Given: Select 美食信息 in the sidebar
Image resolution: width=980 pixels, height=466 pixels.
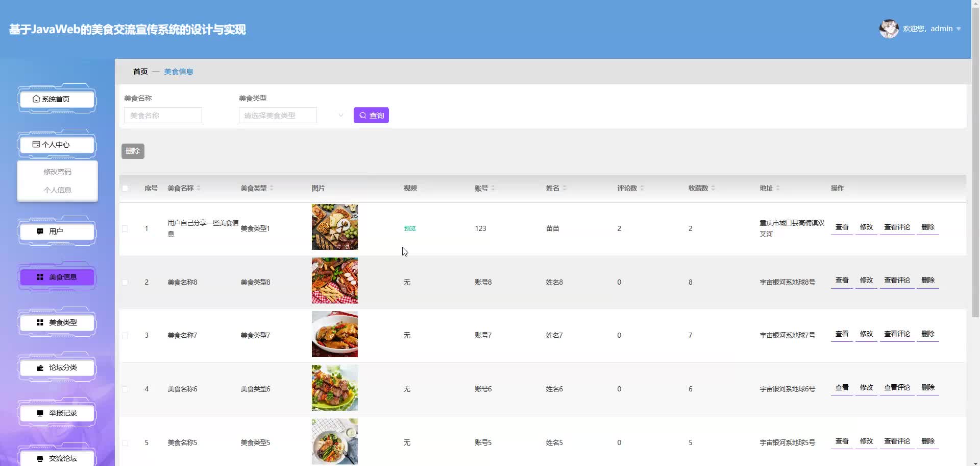Looking at the screenshot, I should [57, 277].
